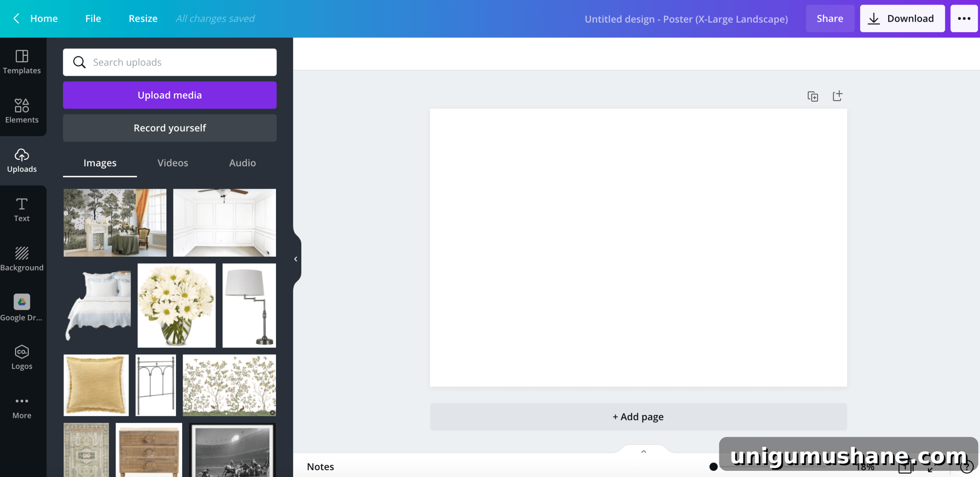
Task: Open the three-dots menu beside Download
Action: point(964,18)
